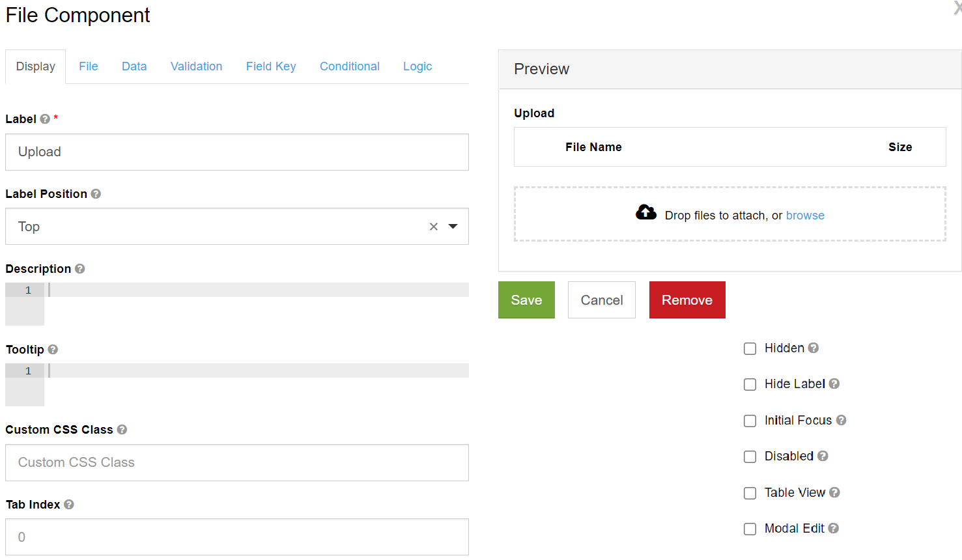Tick the Hide Label checkbox

[750, 384]
